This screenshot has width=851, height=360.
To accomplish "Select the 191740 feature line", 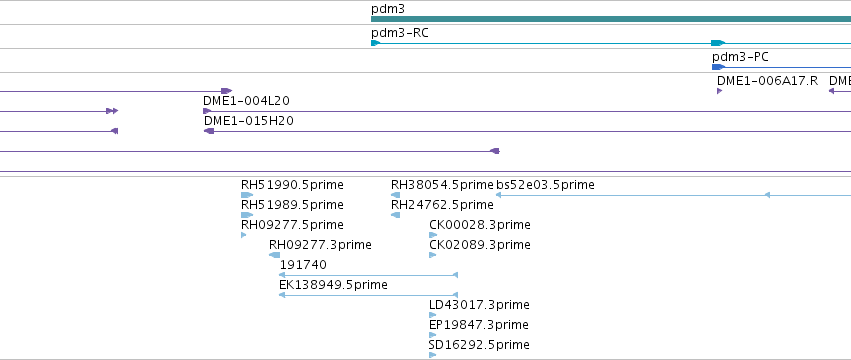I will 369,275.
